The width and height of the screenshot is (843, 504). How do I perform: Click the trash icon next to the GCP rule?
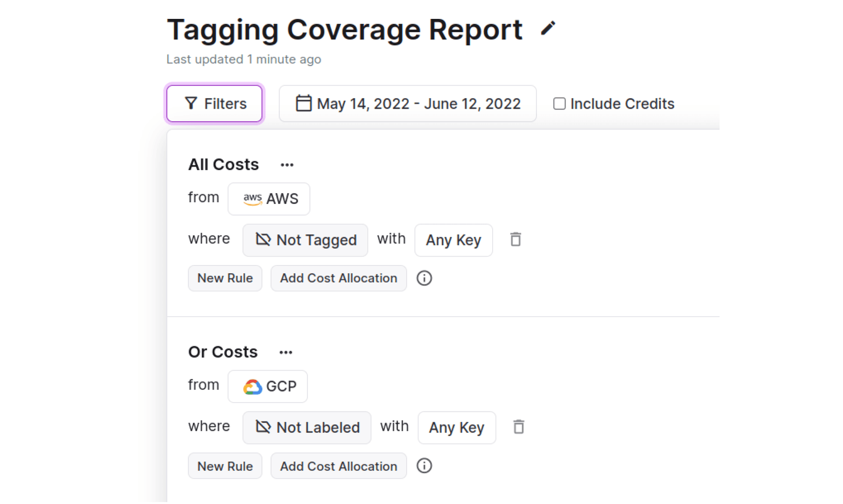click(x=519, y=427)
